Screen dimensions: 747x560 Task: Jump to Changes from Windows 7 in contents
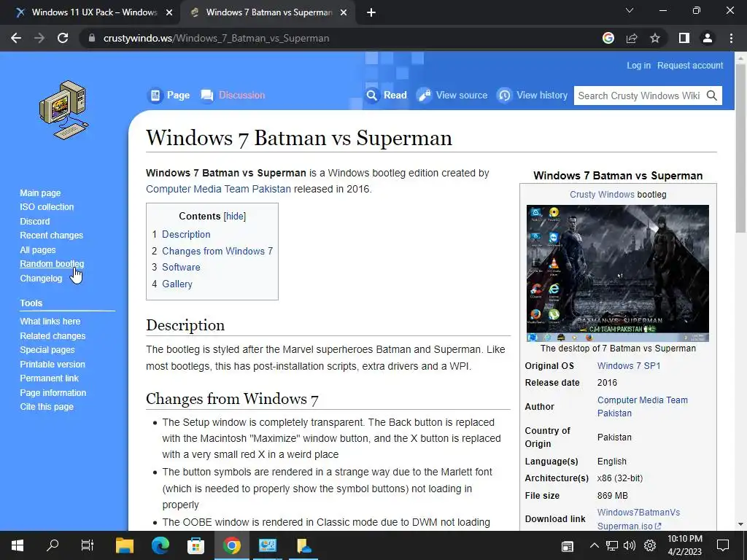click(217, 251)
